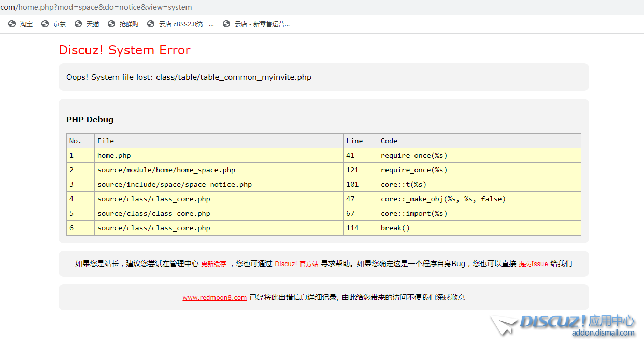Click the home_space.php file cell
This screenshot has width=644, height=346.
pos(166,170)
